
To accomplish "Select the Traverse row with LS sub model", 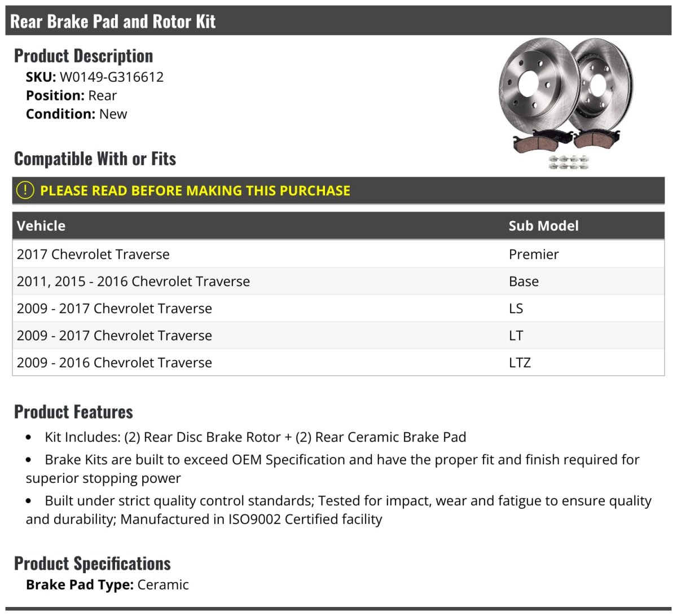I will (115, 309).
